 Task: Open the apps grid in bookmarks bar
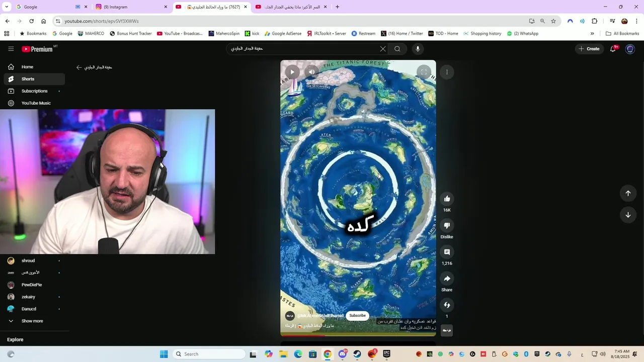click(7, 34)
